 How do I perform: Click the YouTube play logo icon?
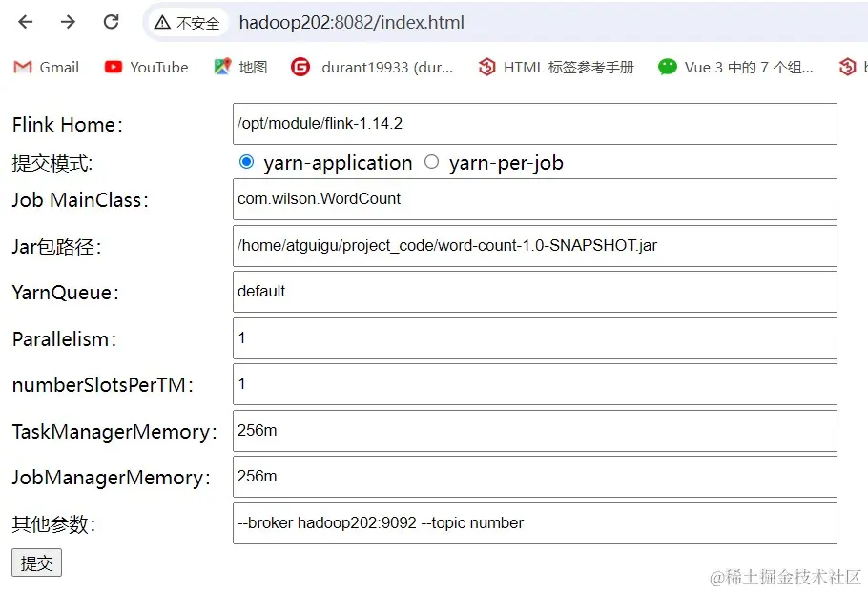coord(113,67)
